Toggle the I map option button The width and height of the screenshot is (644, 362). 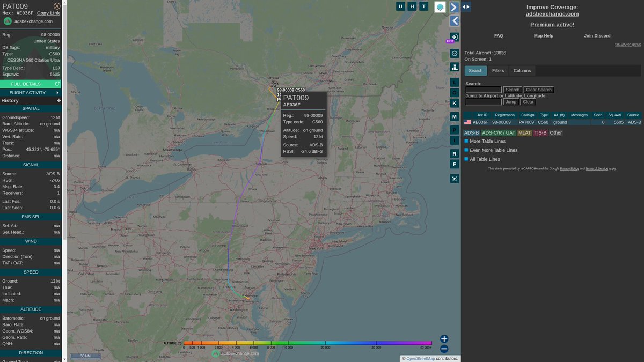[455, 141]
